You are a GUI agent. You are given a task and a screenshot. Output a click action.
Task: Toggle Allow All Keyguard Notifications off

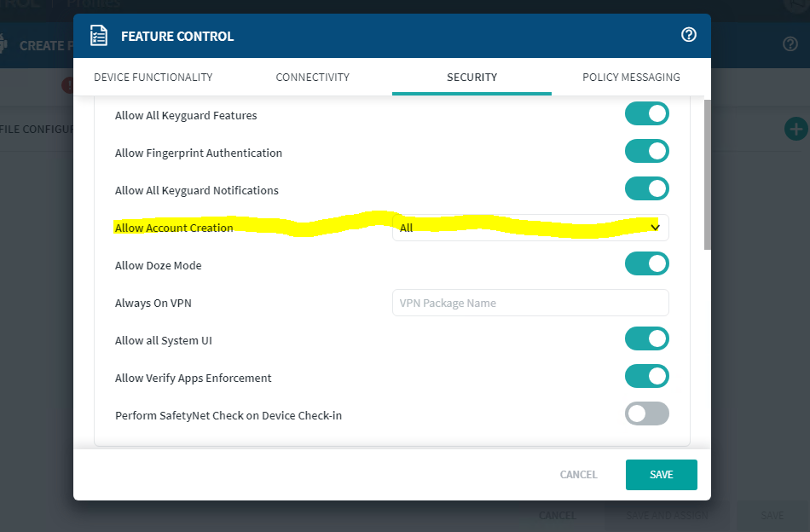point(647,189)
